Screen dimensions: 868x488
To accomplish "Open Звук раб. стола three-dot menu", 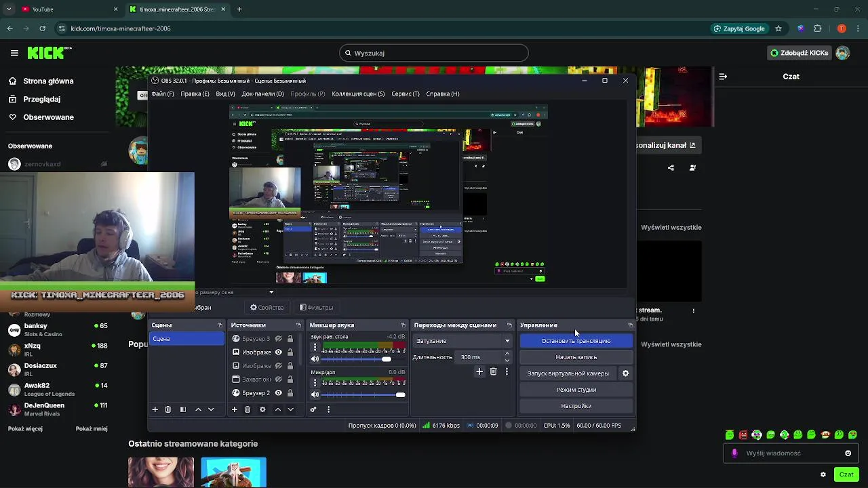I will [315, 347].
